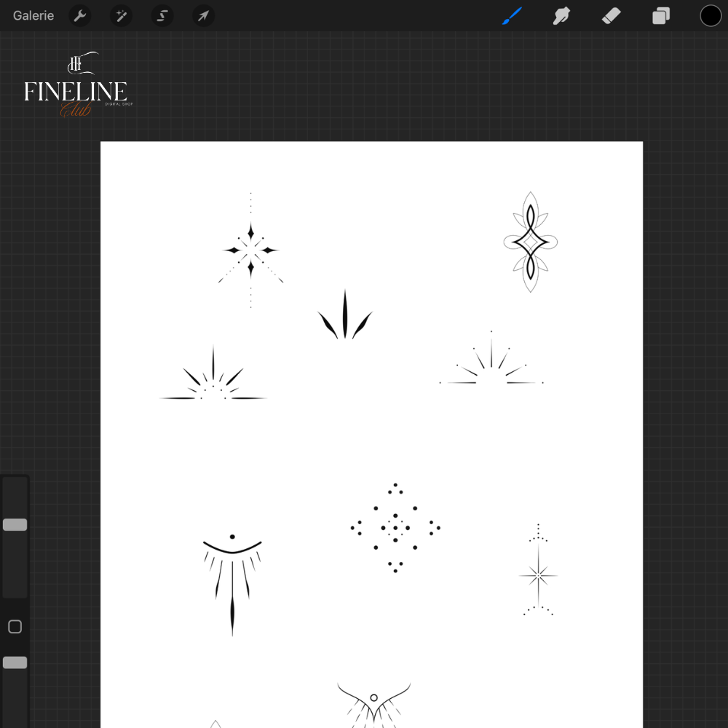Tap the square modify button in sidebar
This screenshot has height=728, width=728.
click(x=15, y=627)
